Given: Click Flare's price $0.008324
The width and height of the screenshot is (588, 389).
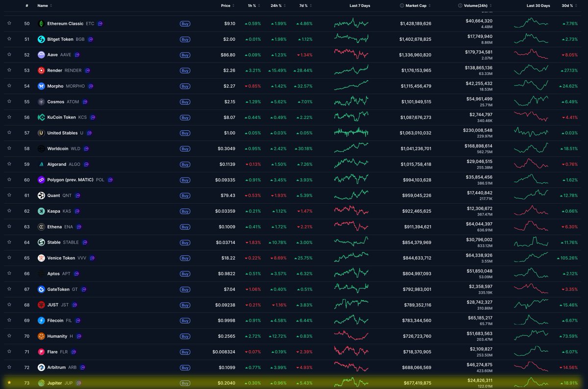Looking at the screenshot, I should pyautogui.click(x=224, y=352).
